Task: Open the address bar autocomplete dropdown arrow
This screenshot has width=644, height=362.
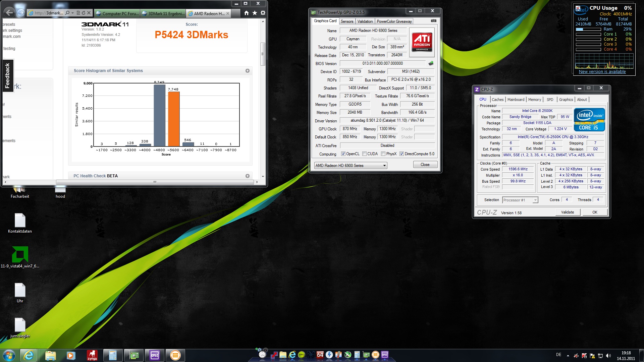Action: (72, 13)
